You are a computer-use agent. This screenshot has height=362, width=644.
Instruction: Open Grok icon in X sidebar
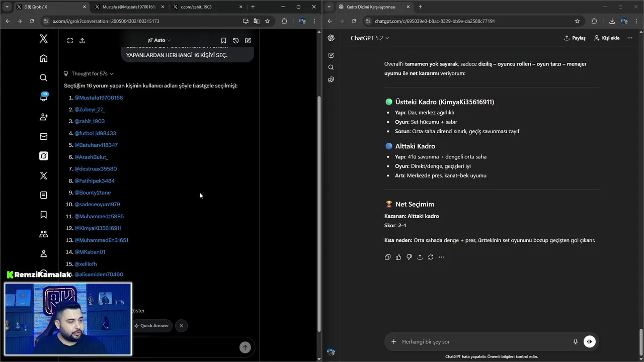(x=43, y=156)
